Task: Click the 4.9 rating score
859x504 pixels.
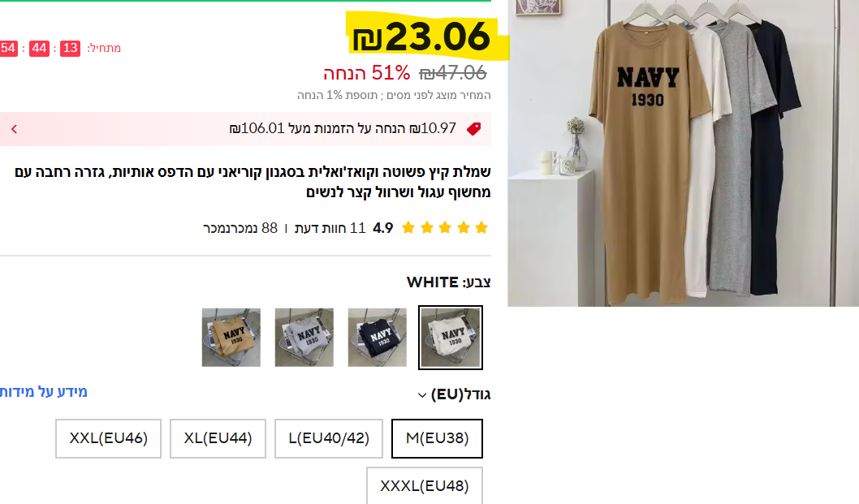Action: pyautogui.click(x=383, y=228)
